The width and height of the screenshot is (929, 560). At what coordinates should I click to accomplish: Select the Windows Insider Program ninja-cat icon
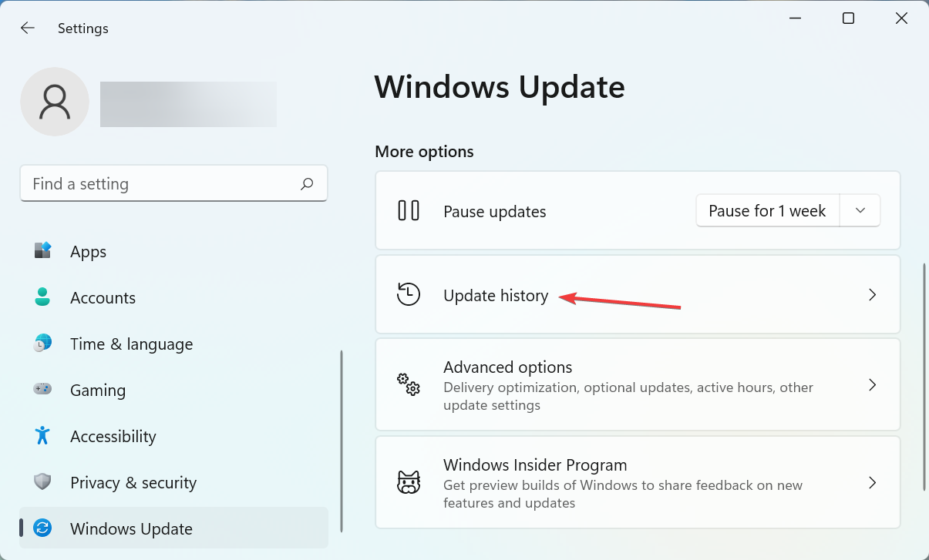click(x=409, y=482)
